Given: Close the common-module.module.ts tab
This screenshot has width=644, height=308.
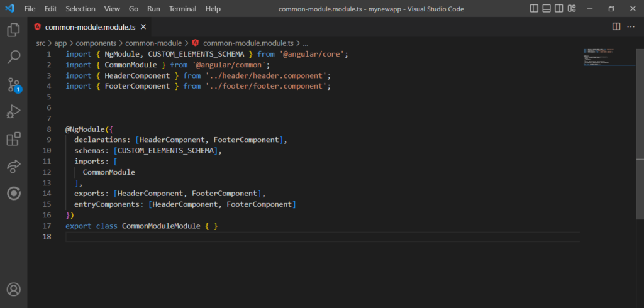Looking at the screenshot, I should (x=143, y=27).
